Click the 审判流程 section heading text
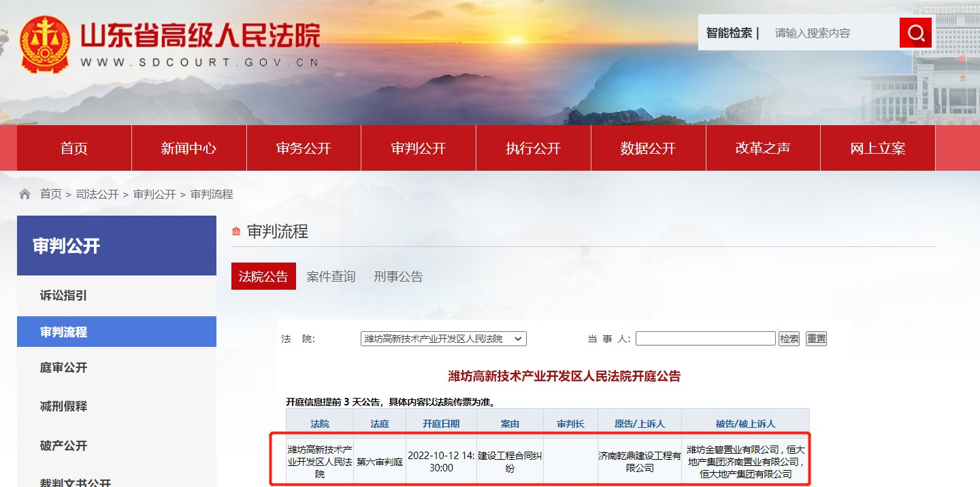 click(278, 232)
